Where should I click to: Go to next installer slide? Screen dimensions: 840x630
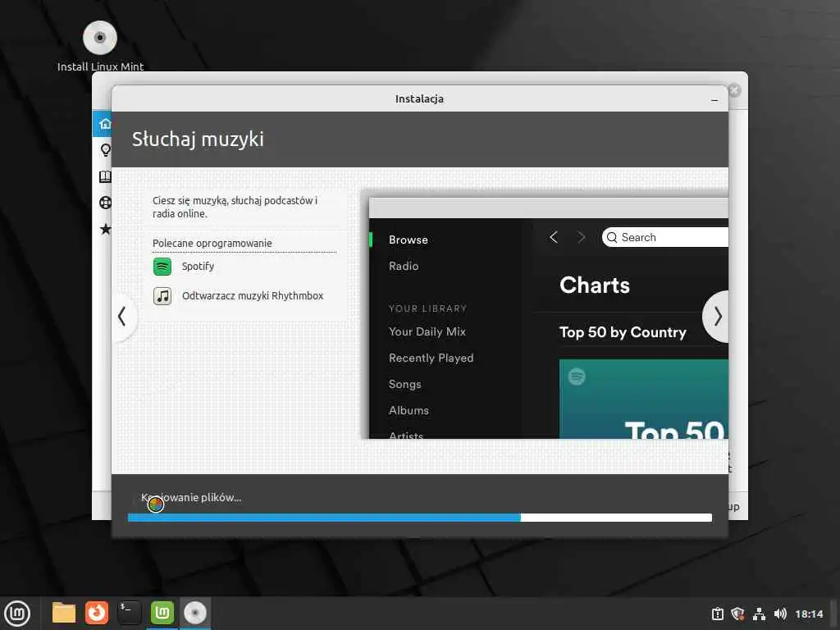[x=716, y=317]
